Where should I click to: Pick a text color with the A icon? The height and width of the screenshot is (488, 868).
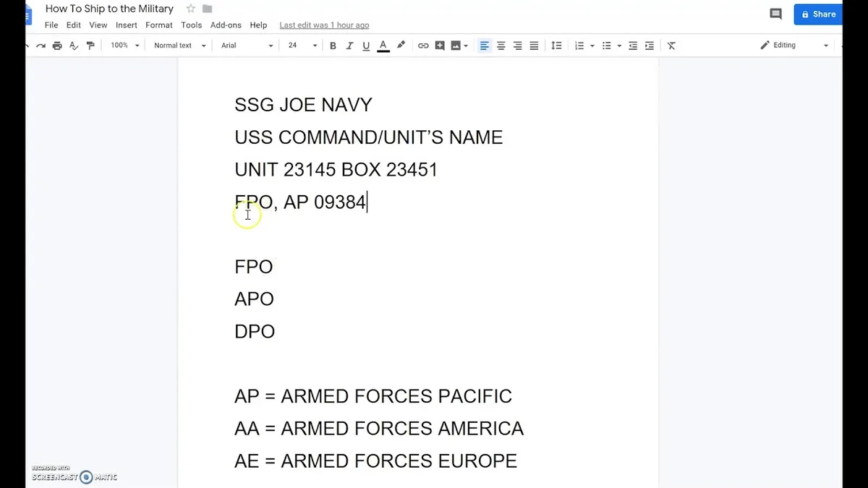pos(383,46)
